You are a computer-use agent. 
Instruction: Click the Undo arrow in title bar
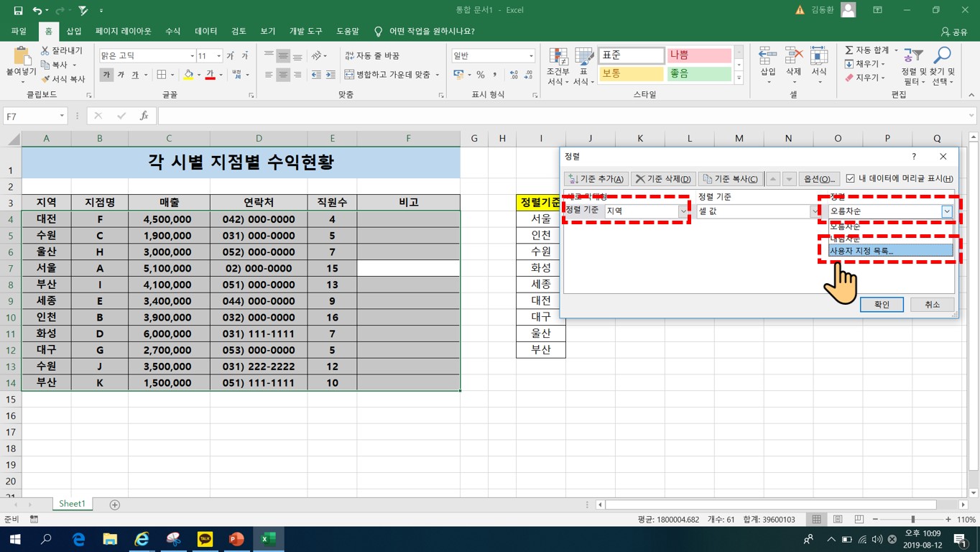coord(37,11)
